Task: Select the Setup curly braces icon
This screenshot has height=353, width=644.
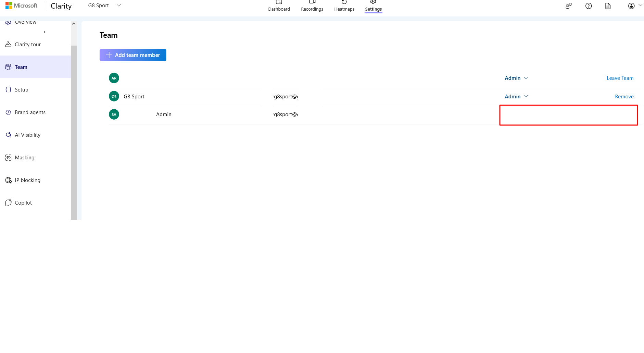Action: (x=9, y=90)
